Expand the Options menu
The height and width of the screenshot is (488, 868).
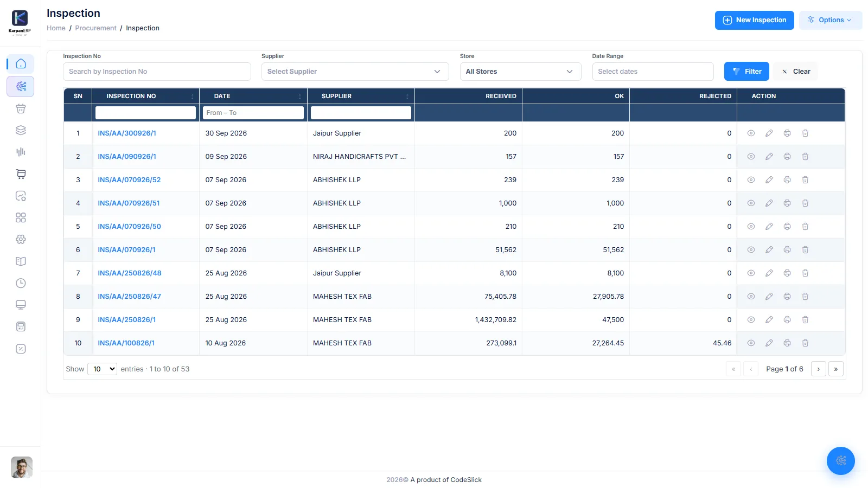830,20
